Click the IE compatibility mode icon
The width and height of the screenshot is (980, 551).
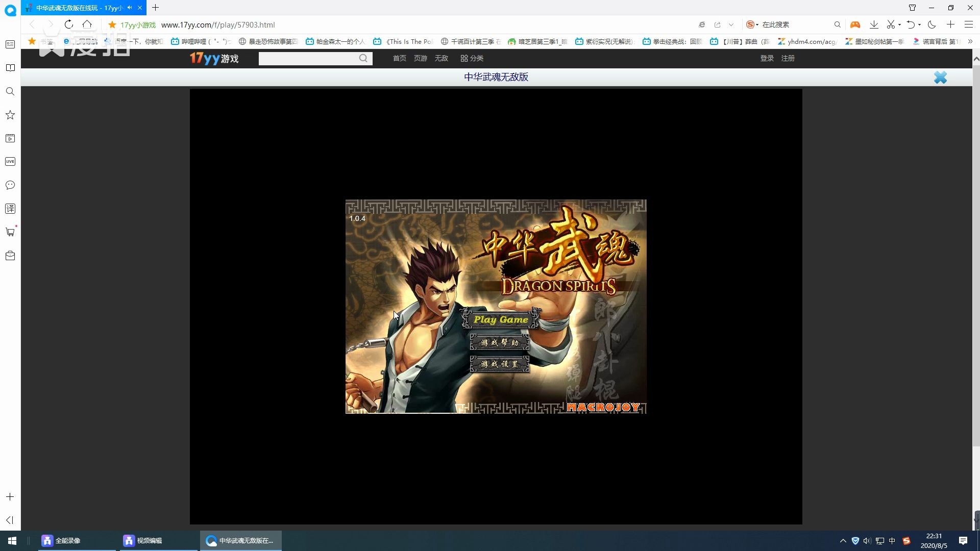(x=702, y=24)
